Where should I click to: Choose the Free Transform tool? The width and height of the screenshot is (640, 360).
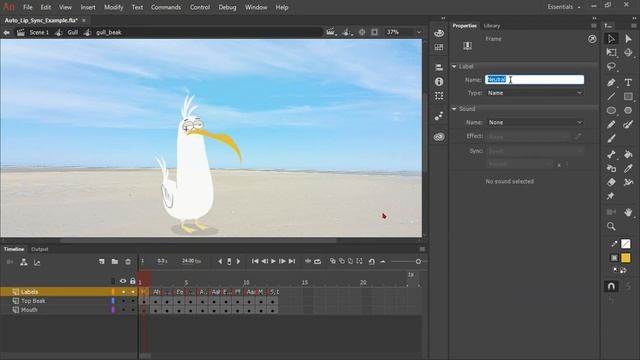[x=611, y=52]
